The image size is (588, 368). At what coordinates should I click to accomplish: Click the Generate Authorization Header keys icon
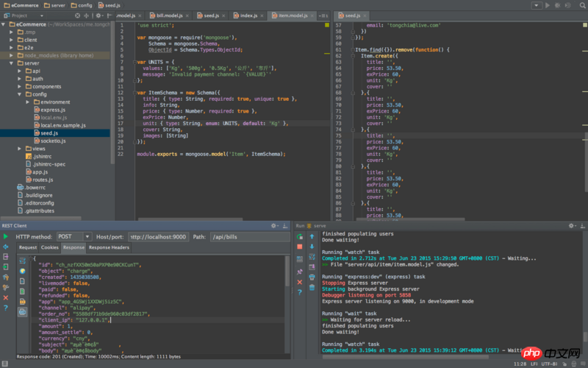[x=6, y=277]
